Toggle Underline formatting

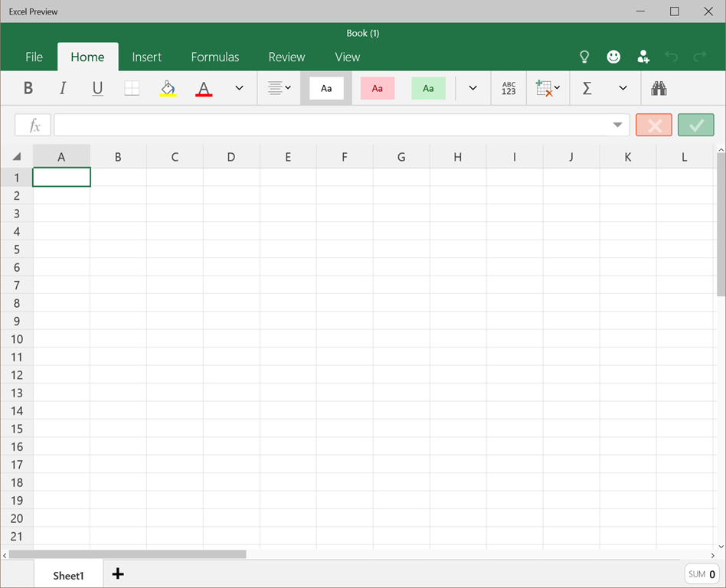97,88
